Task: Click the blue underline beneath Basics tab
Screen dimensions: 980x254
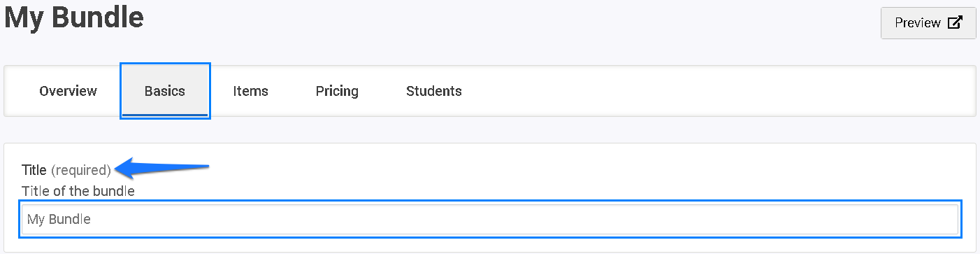Action: [165, 115]
